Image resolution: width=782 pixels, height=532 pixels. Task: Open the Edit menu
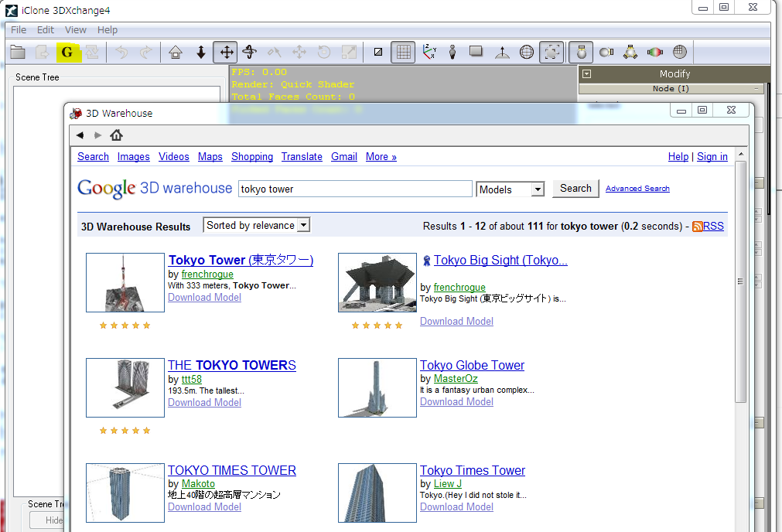click(46, 30)
